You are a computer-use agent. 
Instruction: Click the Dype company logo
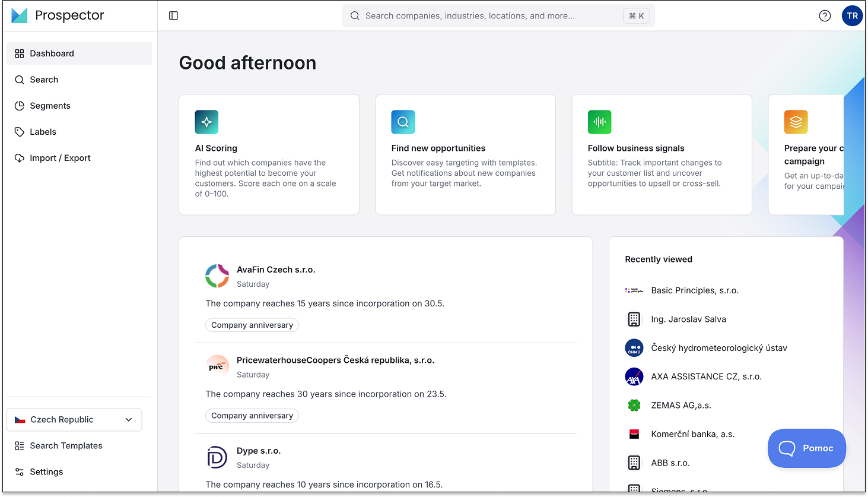click(217, 457)
